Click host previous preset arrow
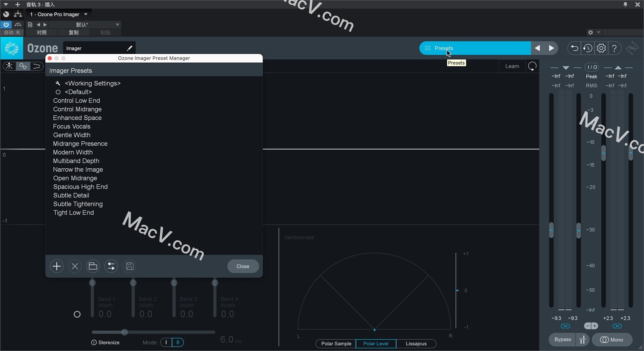This screenshot has height=351, width=644. pos(38,24)
